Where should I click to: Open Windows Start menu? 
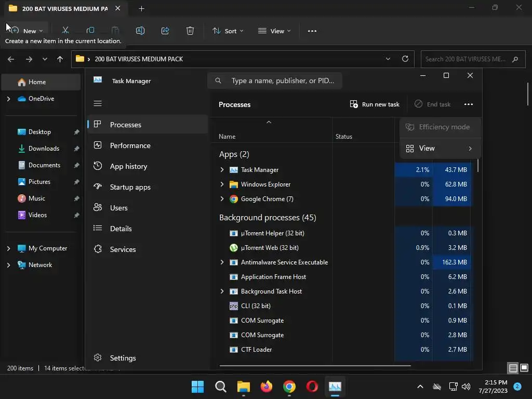pyautogui.click(x=197, y=387)
